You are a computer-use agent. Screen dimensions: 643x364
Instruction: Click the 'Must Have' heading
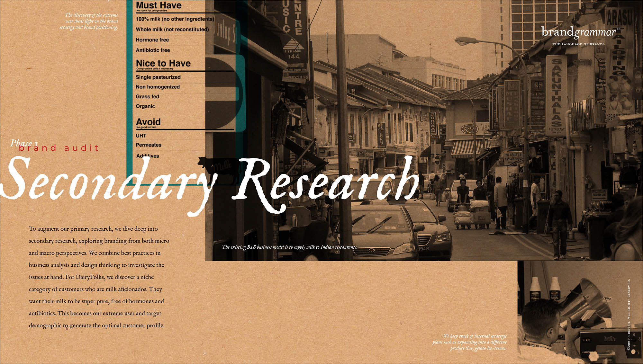coord(159,5)
